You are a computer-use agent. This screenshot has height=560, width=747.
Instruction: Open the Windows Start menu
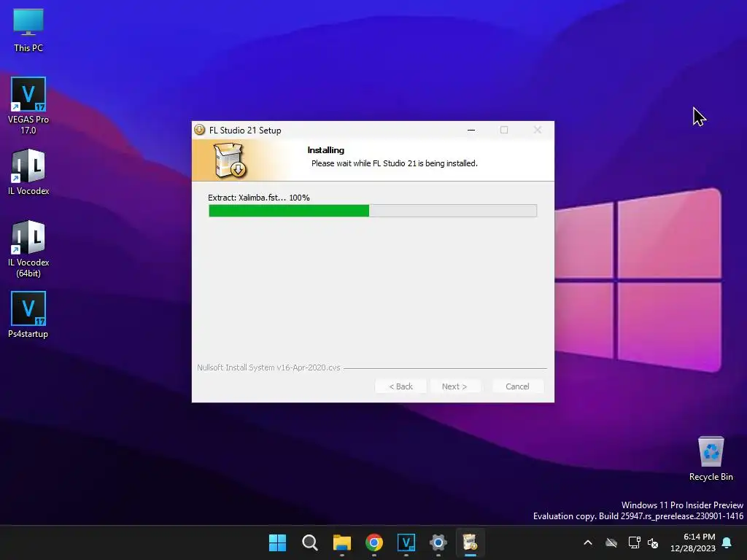click(x=277, y=542)
